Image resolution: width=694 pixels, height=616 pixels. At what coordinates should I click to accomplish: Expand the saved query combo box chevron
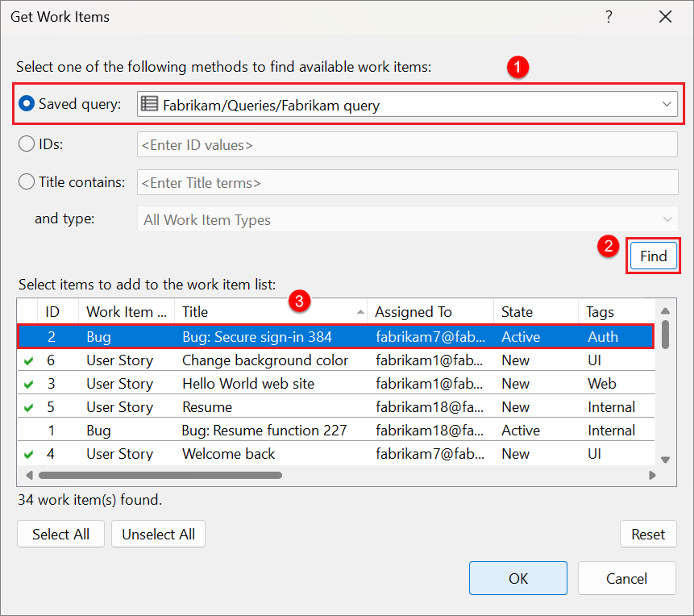pyautogui.click(x=667, y=104)
